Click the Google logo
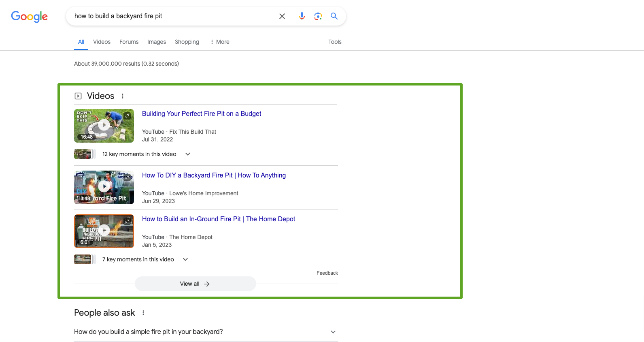644x342 pixels. [x=29, y=16]
